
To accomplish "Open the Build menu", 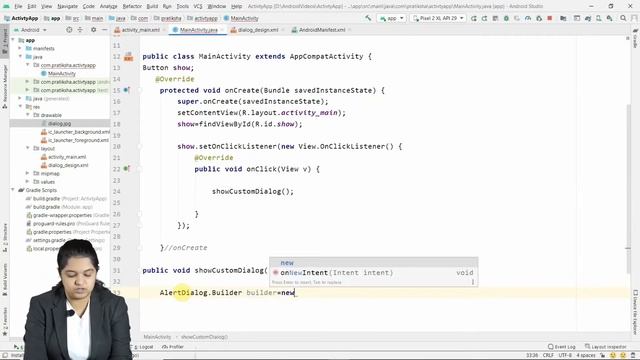I will pos(152,6).
